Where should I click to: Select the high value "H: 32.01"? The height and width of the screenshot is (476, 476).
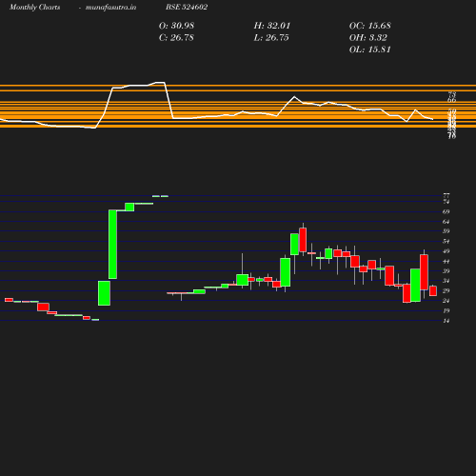pyautogui.click(x=272, y=26)
